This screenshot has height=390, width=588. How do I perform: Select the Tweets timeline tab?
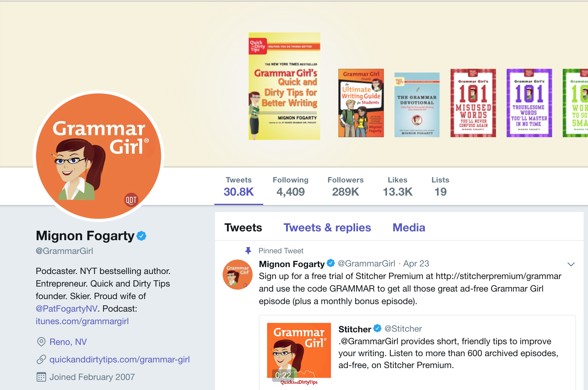click(243, 228)
